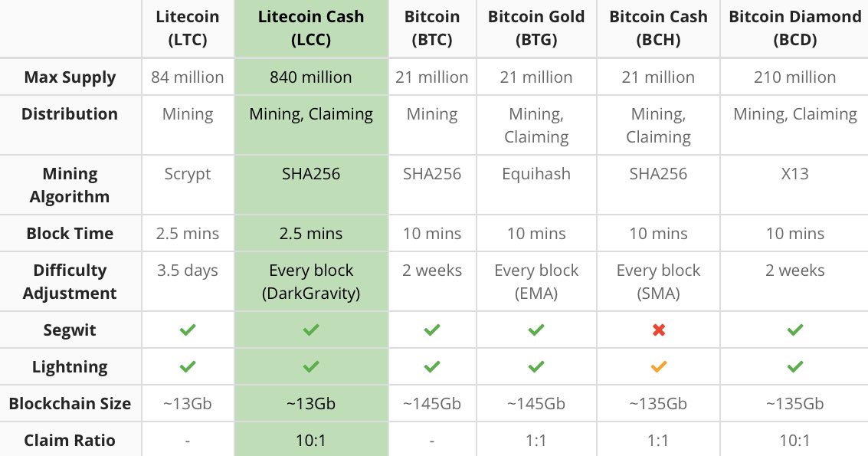This screenshot has height=456, width=868.
Task: Click the Bitcoin Segwit green checkmark
Action: point(432,330)
